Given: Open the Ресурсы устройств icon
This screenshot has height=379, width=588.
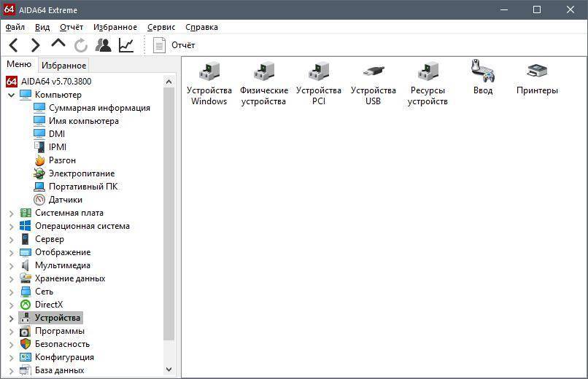Looking at the screenshot, I should point(428,84).
